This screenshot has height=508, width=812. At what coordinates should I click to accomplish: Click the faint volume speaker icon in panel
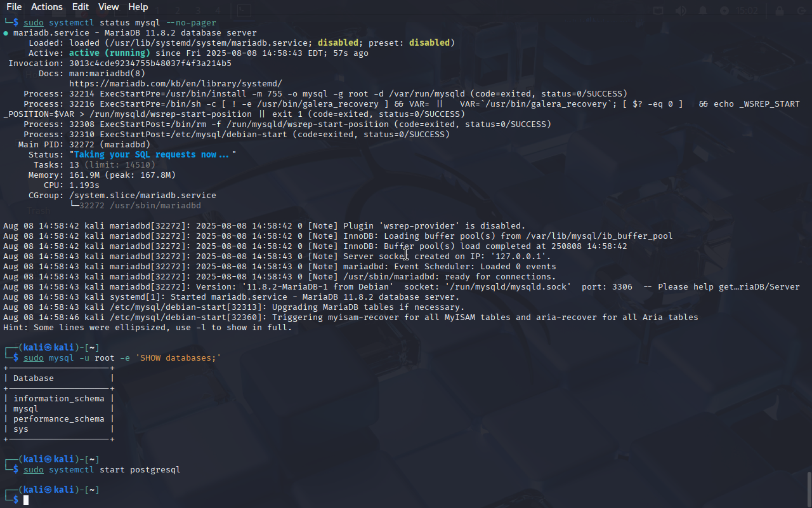point(681,11)
